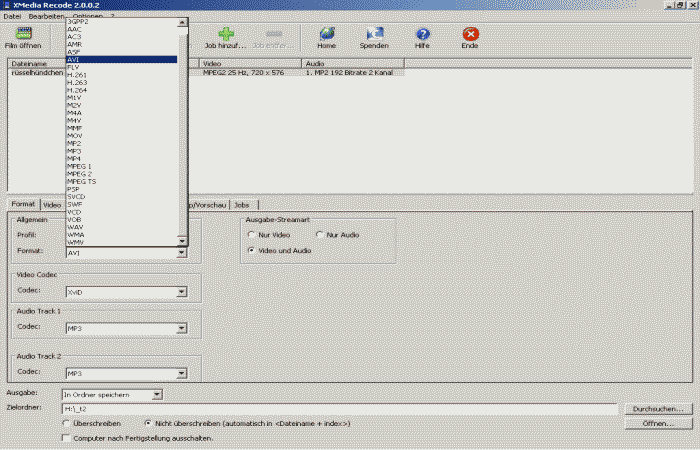700x450 pixels.
Task: Click the Durchsuchen... button
Action: pyautogui.click(x=658, y=409)
